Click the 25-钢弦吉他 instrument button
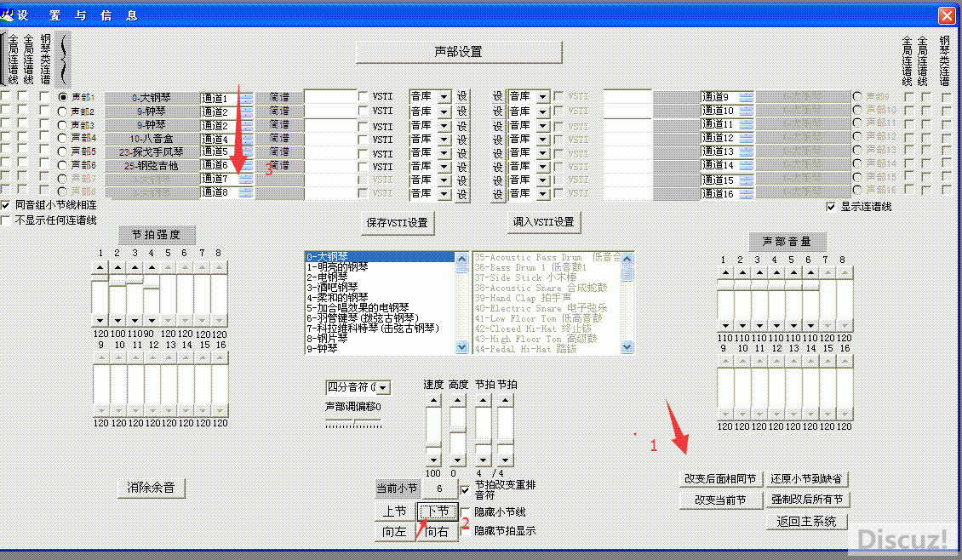This screenshot has width=962, height=560. click(152, 166)
